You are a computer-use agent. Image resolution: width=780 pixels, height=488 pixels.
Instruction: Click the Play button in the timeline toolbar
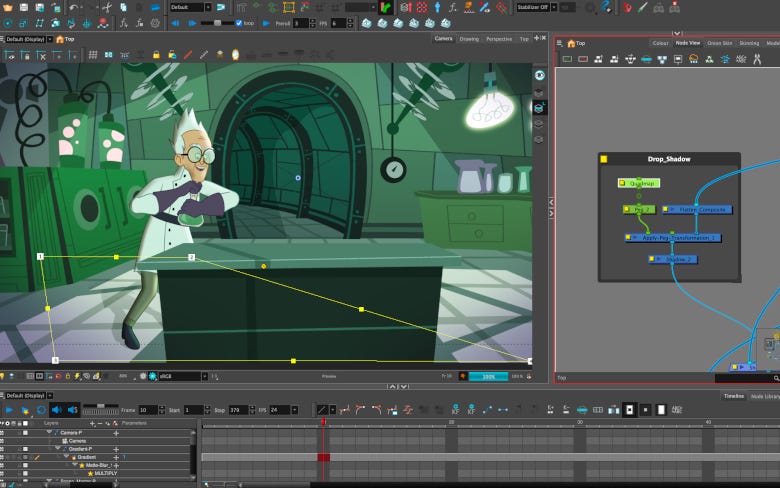[9, 410]
